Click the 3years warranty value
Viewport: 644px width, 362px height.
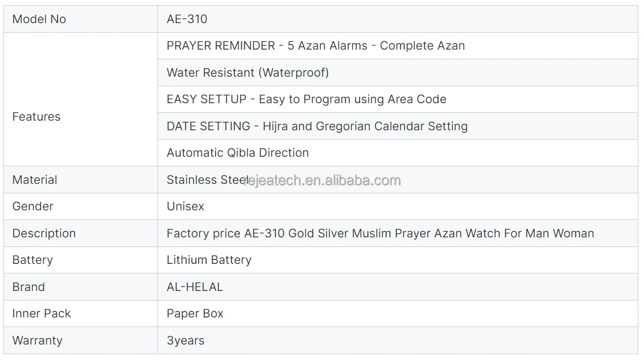tap(185, 341)
